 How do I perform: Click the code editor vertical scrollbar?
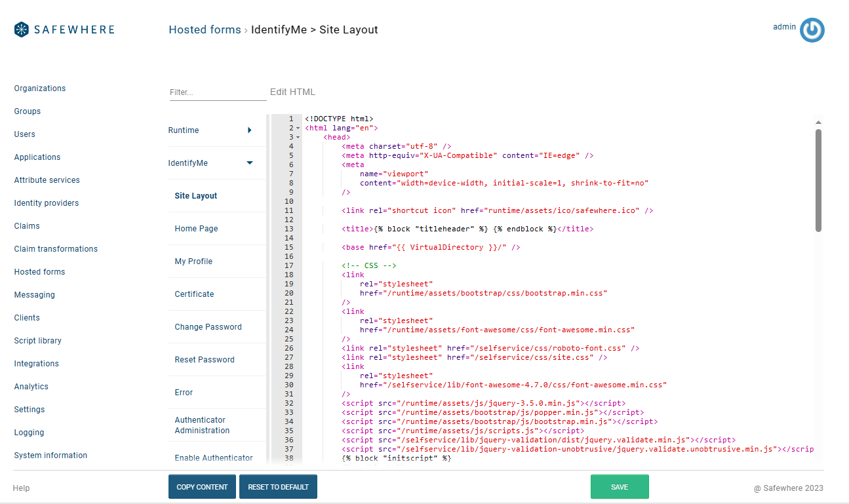coord(818,180)
